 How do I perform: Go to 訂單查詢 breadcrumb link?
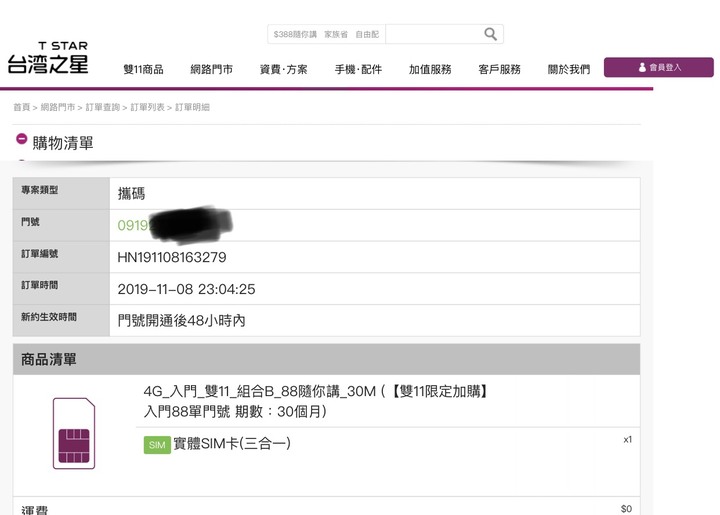pos(103,107)
